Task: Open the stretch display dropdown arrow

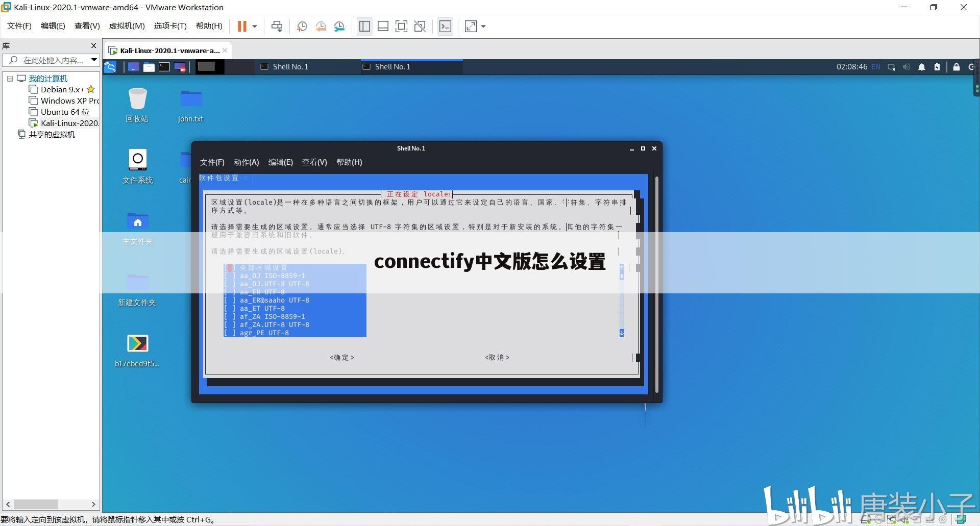Action: (483, 26)
